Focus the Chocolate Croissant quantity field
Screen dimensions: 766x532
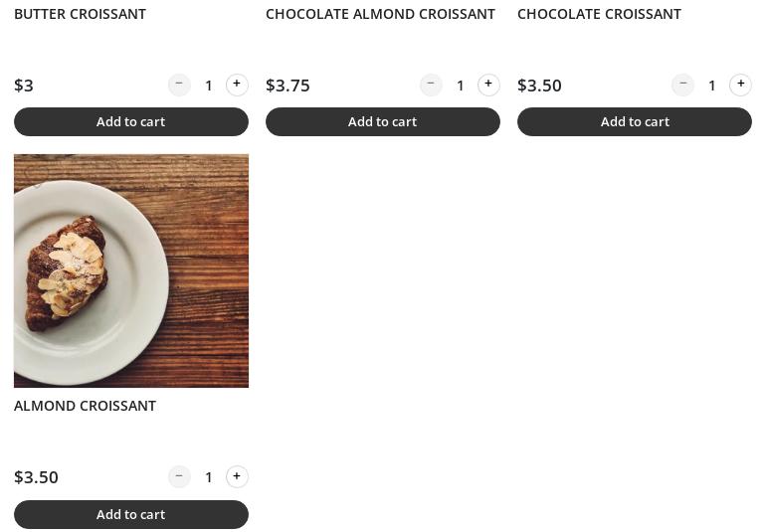[711, 86]
